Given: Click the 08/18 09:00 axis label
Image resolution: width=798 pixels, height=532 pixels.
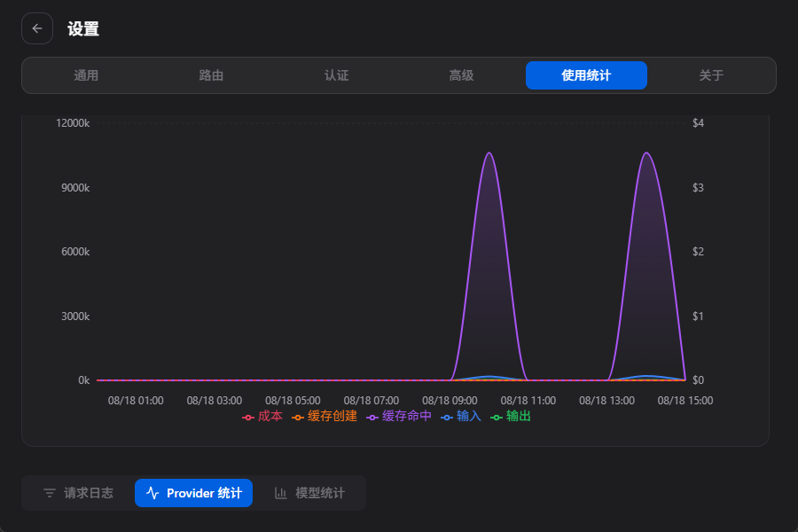Looking at the screenshot, I should pyautogui.click(x=450, y=401).
